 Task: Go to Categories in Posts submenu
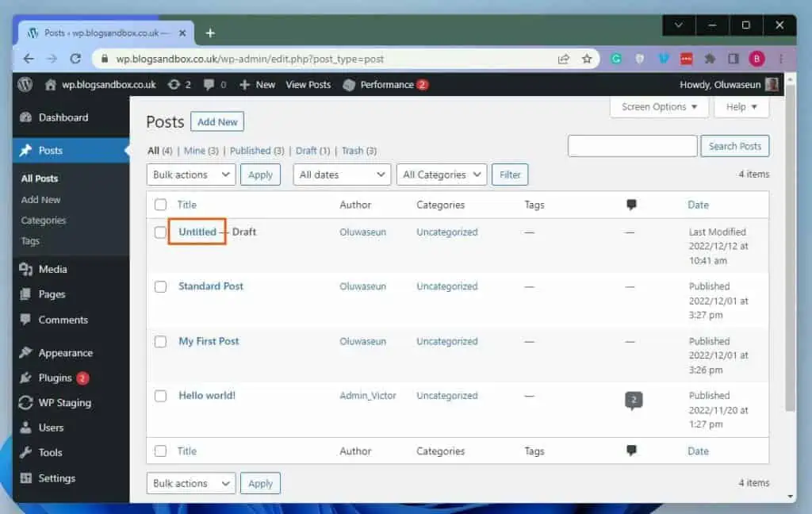[44, 221]
